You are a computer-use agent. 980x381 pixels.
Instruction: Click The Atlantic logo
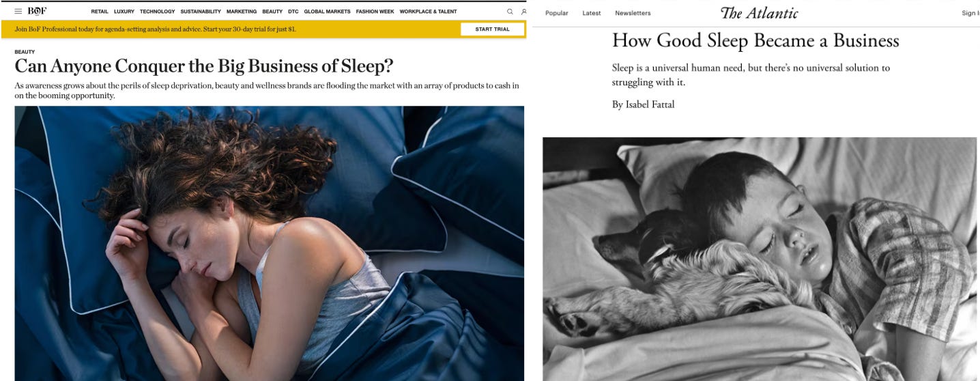[x=759, y=13]
